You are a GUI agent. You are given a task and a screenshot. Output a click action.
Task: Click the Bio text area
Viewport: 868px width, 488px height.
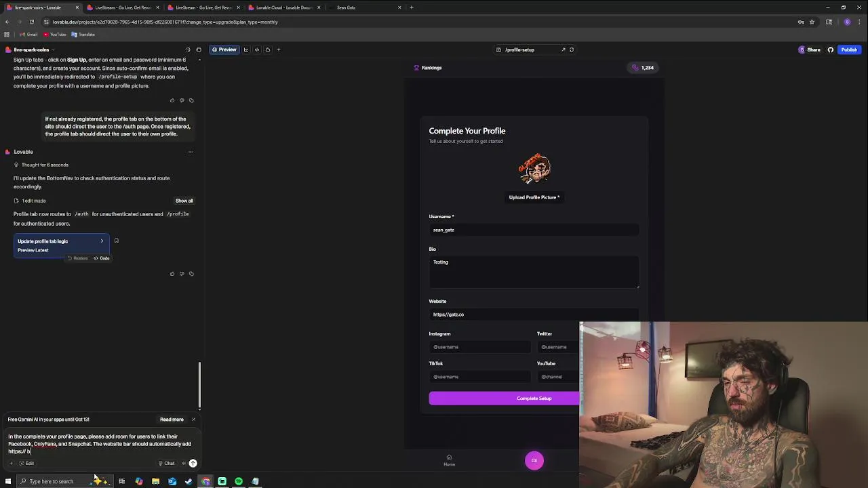pyautogui.click(x=534, y=272)
